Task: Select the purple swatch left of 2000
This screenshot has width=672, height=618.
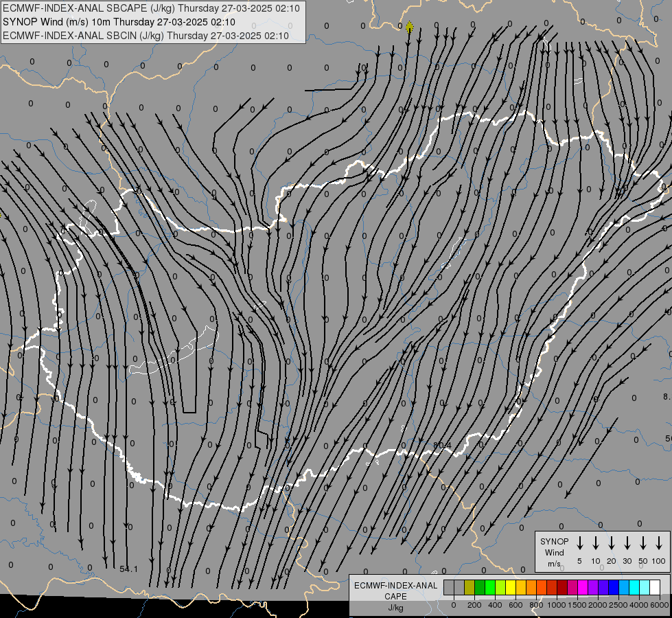Action: (x=592, y=587)
